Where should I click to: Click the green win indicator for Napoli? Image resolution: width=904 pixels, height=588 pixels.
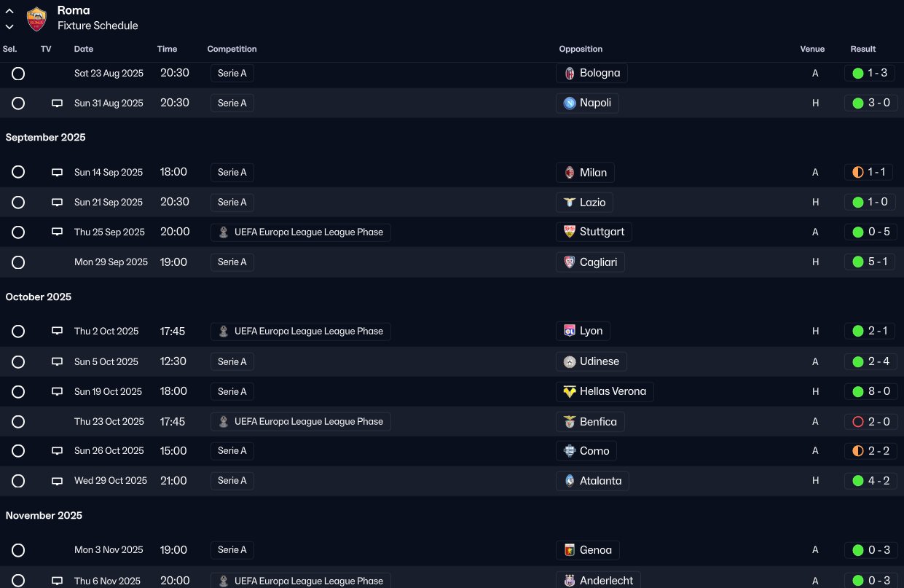[857, 103]
